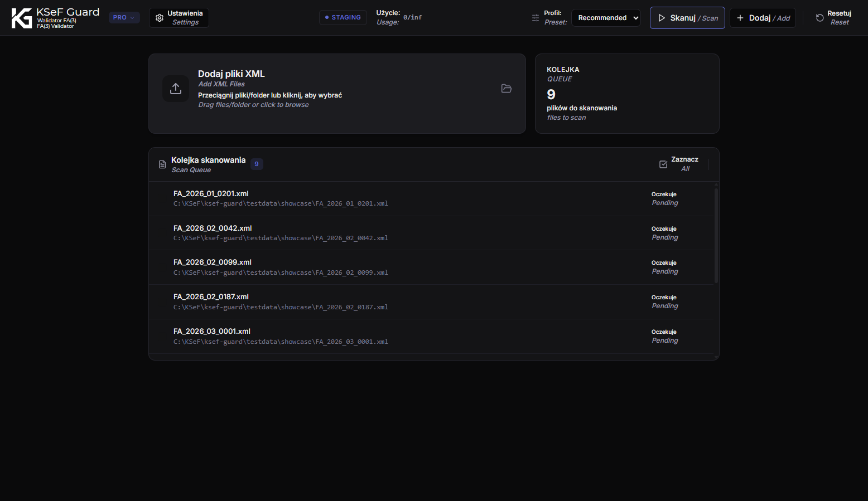Click 'plików do skanowania' label
Image resolution: width=868 pixels, height=501 pixels.
(582, 108)
